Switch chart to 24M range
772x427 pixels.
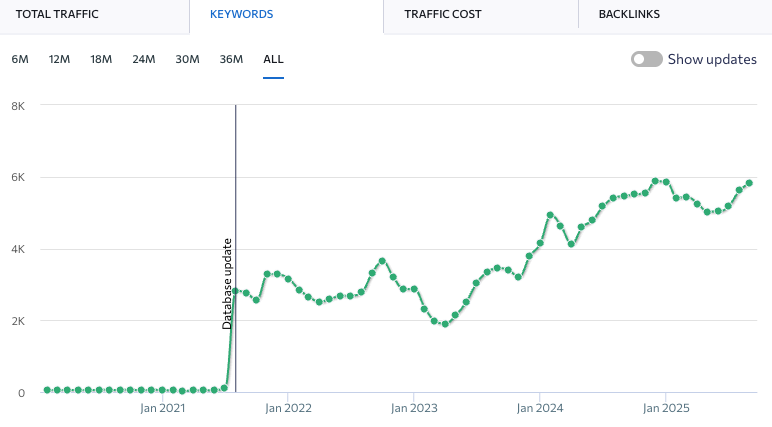(x=144, y=59)
